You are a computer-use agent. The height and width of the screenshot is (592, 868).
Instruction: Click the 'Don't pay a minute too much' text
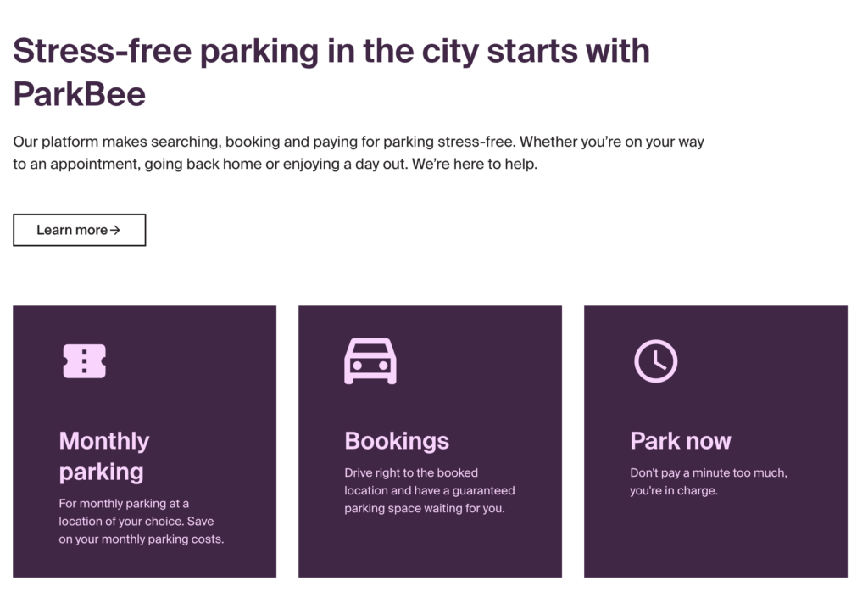tap(708, 472)
